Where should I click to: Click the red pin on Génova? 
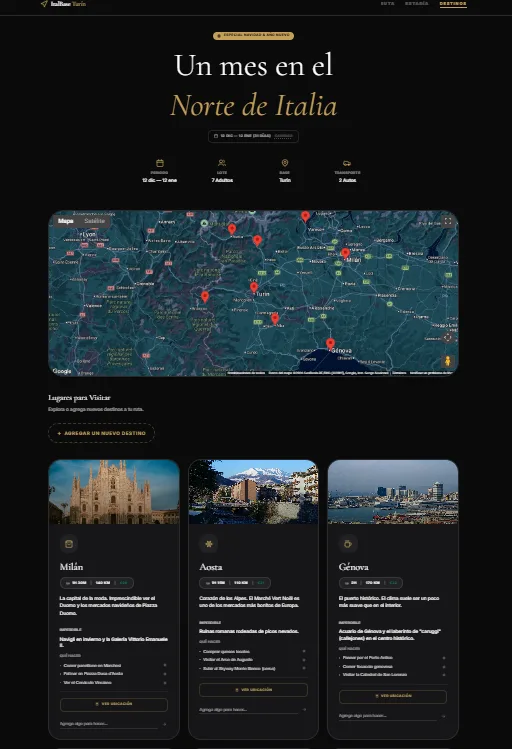click(x=331, y=343)
